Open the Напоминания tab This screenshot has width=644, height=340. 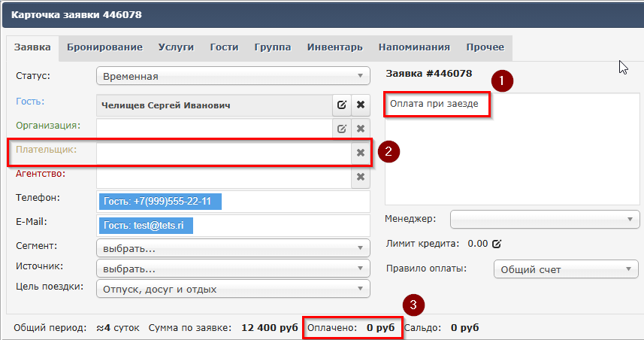click(x=414, y=47)
